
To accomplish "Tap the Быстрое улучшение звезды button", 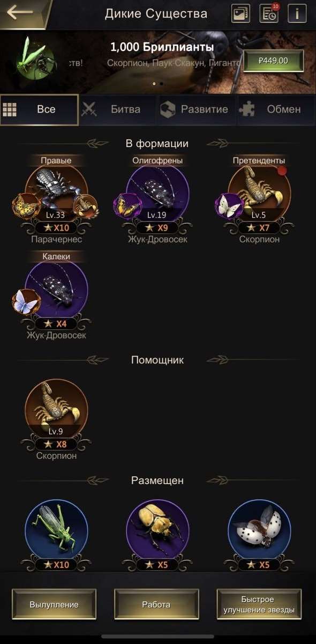I will [259, 604].
